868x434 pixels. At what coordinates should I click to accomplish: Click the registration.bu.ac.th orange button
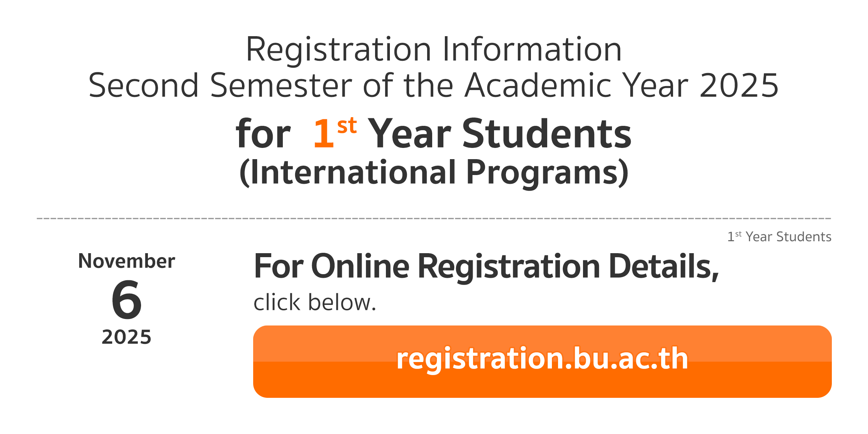click(x=542, y=361)
